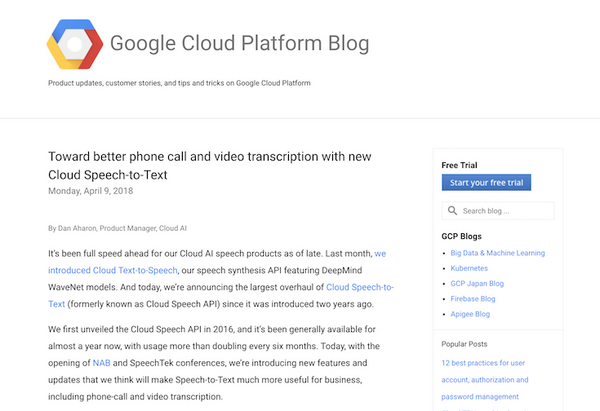Click the magnifier icon in the search box
Viewport: 600px width, 411px height.
[453, 211]
